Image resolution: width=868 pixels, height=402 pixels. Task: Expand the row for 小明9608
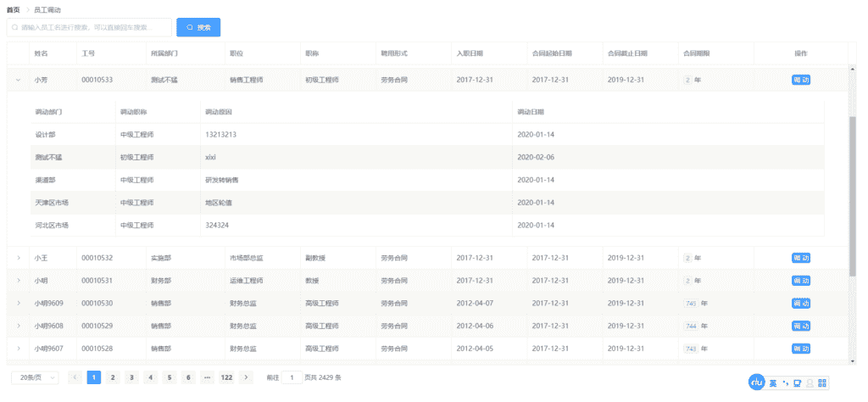[19, 326]
